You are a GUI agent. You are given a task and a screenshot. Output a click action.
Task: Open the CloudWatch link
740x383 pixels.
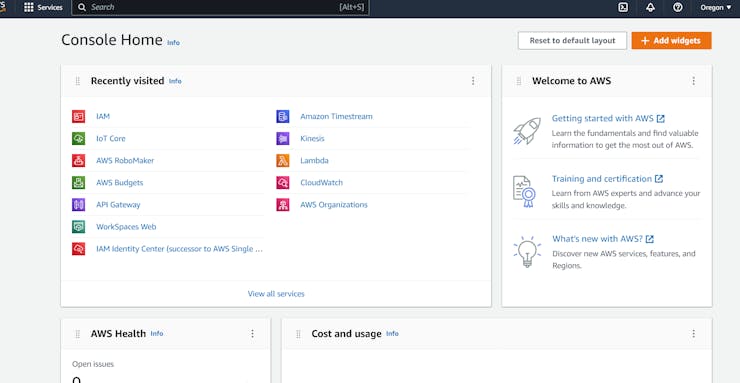pos(321,183)
